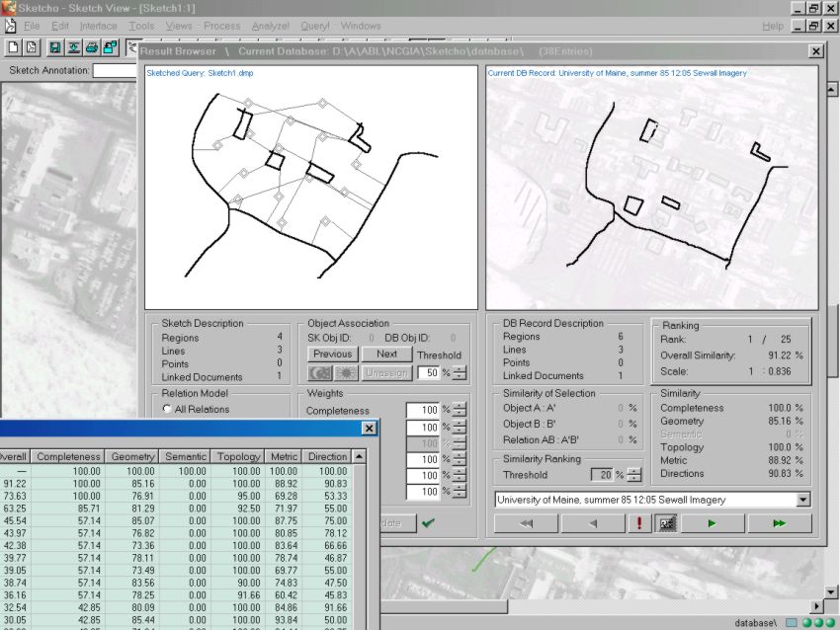This screenshot has width=840, height=630.
Task: Click the Print toolbar icon
Action: (x=91, y=46)
